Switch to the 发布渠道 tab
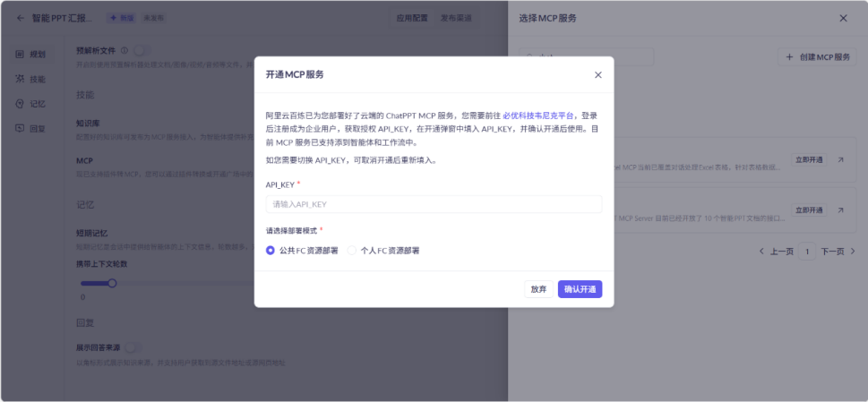This screenshot has height=402, width=868. [456, 18]
